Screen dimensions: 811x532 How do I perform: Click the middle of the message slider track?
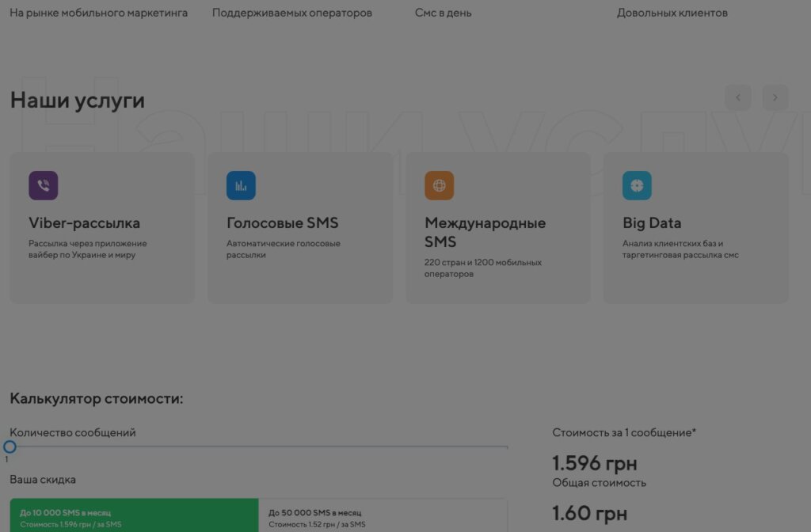click(x=259, y=446)
